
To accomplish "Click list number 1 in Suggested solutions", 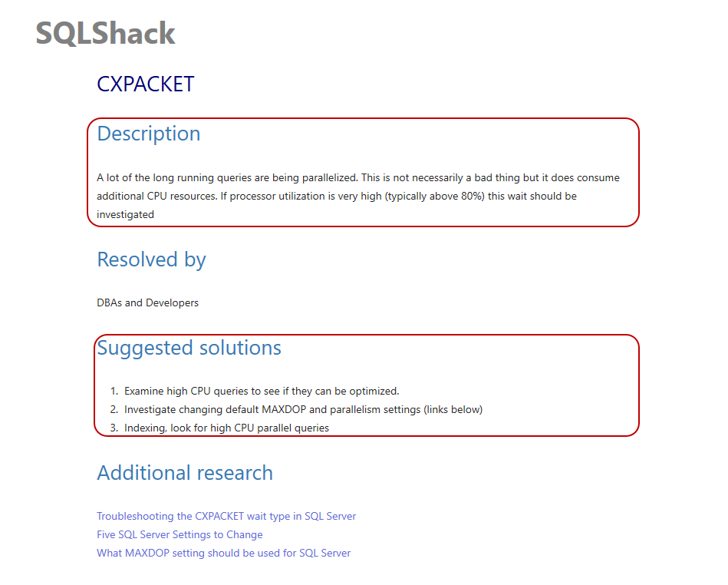I will [x=114, y=391].
